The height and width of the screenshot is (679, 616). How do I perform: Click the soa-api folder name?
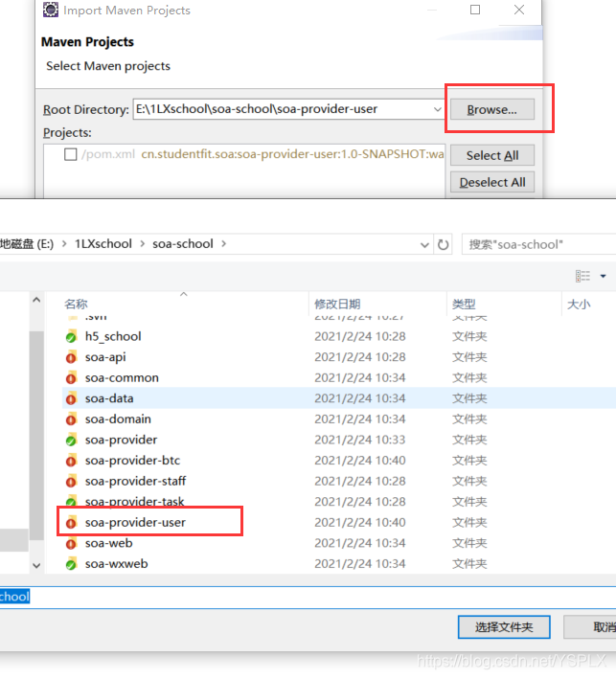(x=105, y=357)
